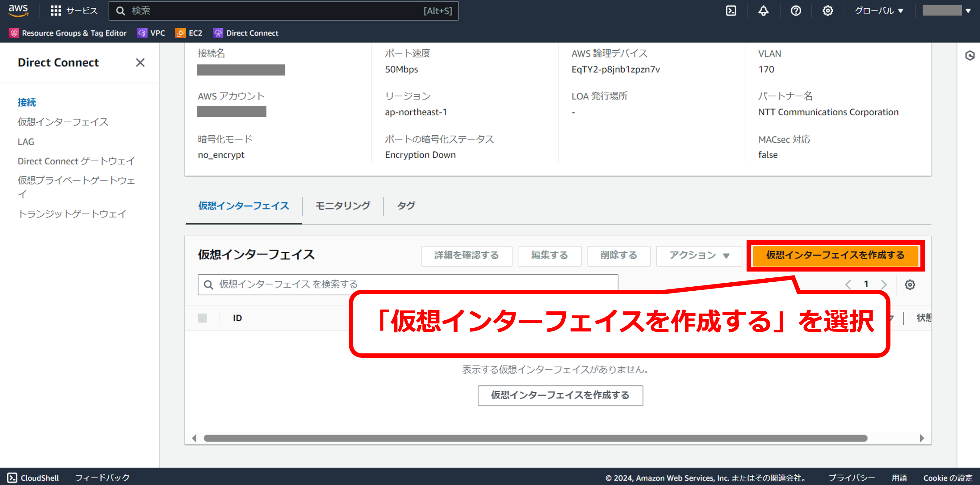Expand the account menu dropdown arrow
Viewport: 980px width, 485px height.
tap(968, 11)
